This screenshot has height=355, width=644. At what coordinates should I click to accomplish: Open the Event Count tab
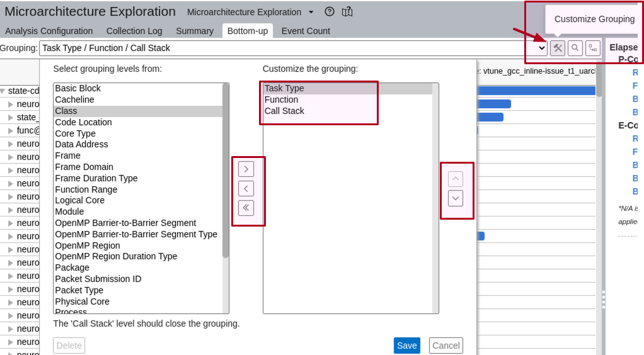click(306, 31)
